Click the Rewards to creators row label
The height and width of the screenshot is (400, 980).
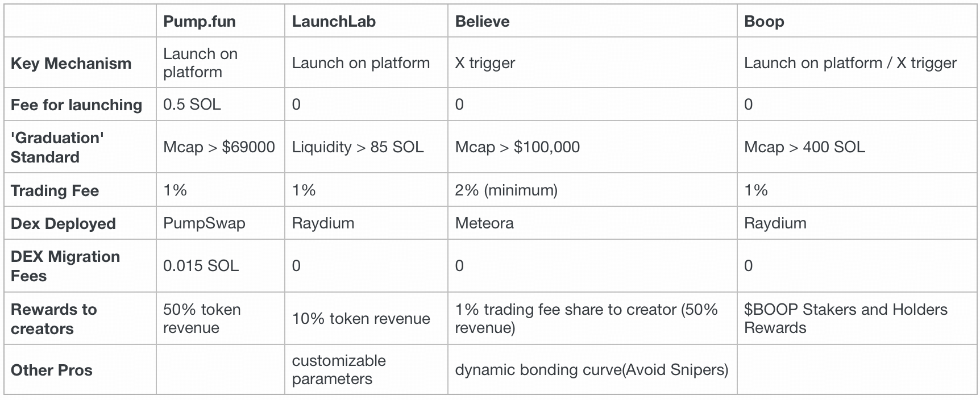coord(54,319)
